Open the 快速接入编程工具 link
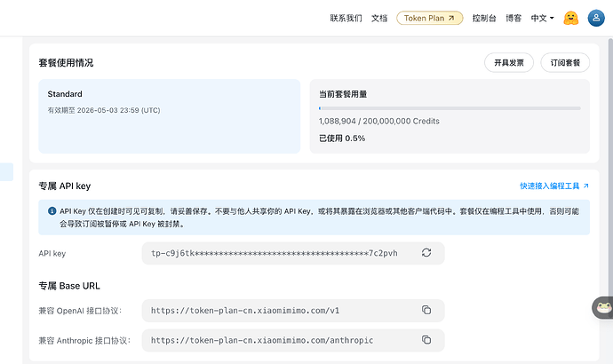 point(554,186)
